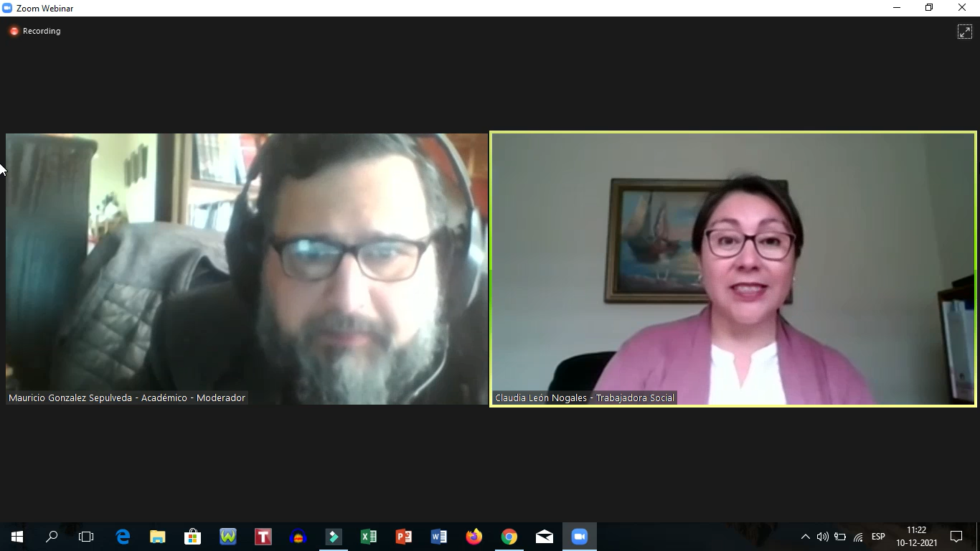Open the Windows Start menu
The width and height of the screenshot is (980, 551).
(17, 537)
